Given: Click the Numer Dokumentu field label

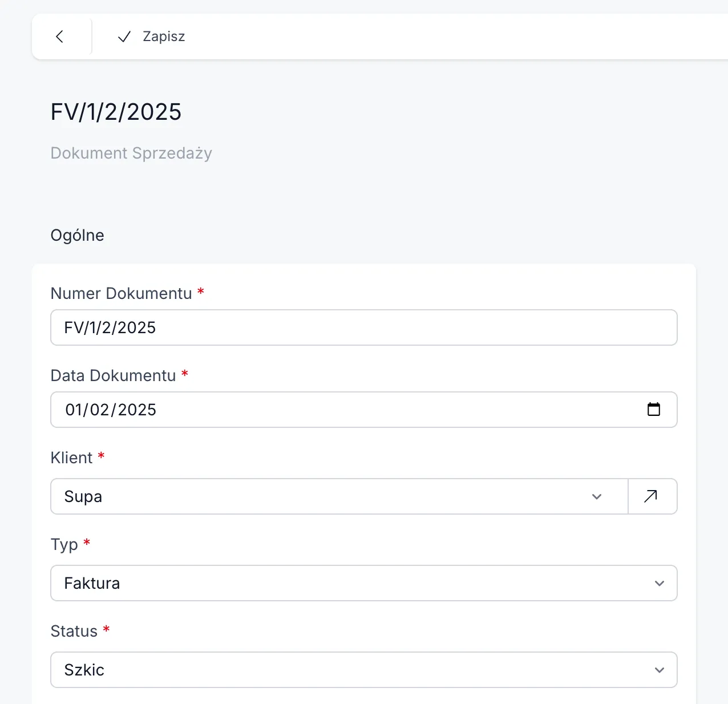Looking at the screenshot, I should [x=121, y=293].
